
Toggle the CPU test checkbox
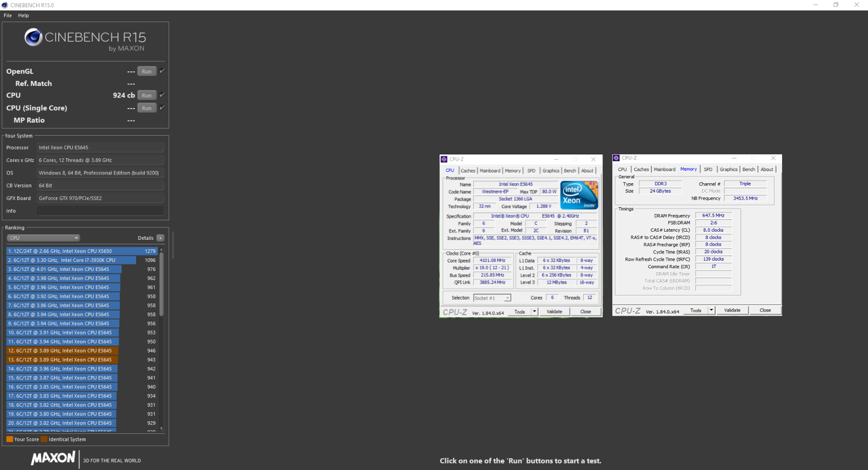(162, 95)
